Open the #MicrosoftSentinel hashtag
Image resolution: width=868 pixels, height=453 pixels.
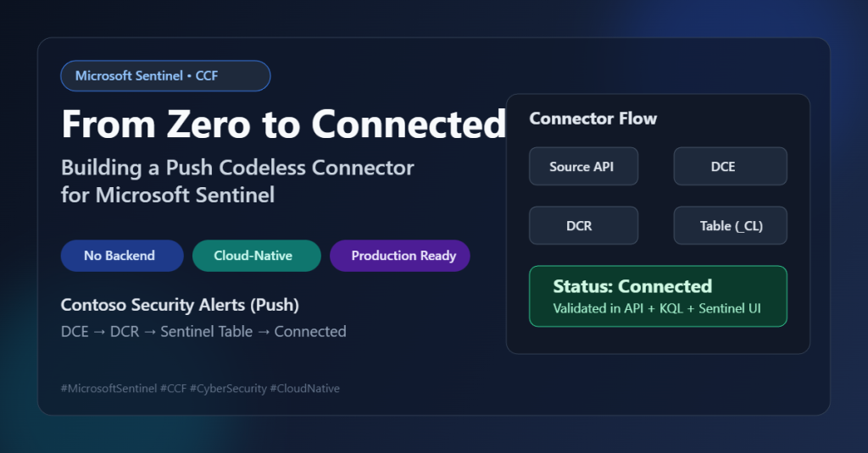108,389
